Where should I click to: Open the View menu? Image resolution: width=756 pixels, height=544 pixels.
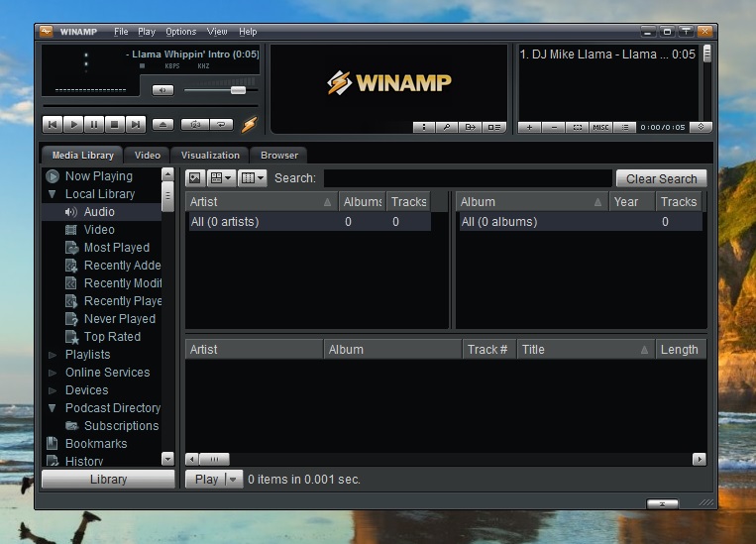(217, 32)
